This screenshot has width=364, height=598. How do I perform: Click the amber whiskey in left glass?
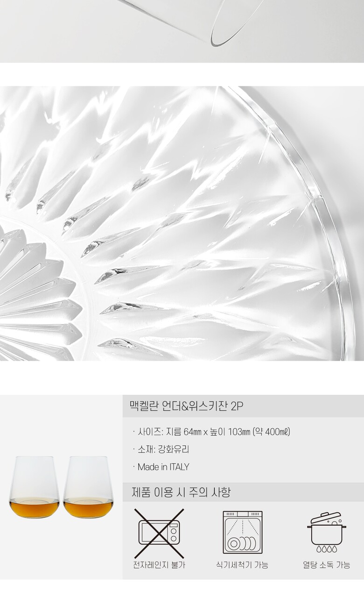(x=35, y=508)
